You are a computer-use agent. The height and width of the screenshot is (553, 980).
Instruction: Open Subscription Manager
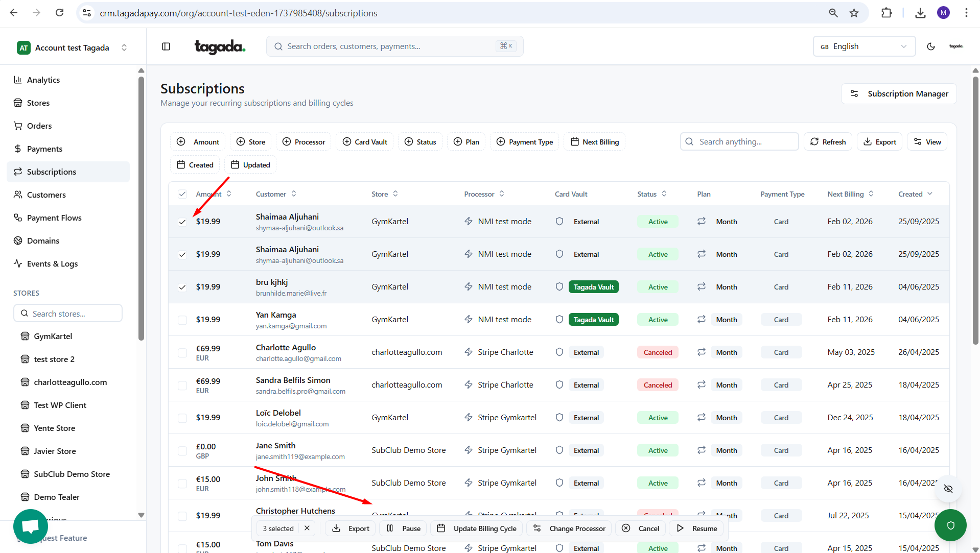tap(899, 93)
